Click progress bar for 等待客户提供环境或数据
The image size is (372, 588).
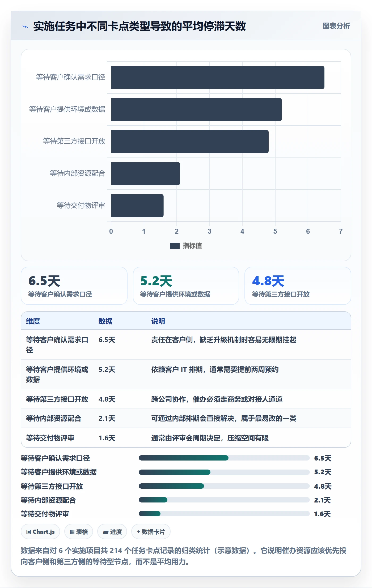[x=224, y=472]
